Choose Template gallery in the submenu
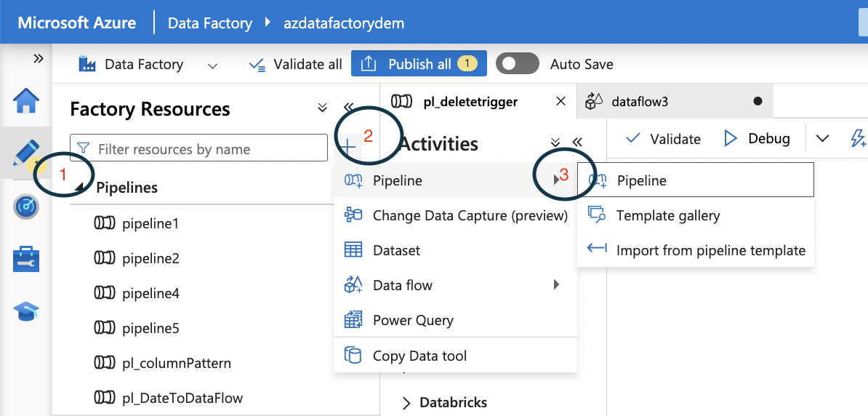 point(695,215)
